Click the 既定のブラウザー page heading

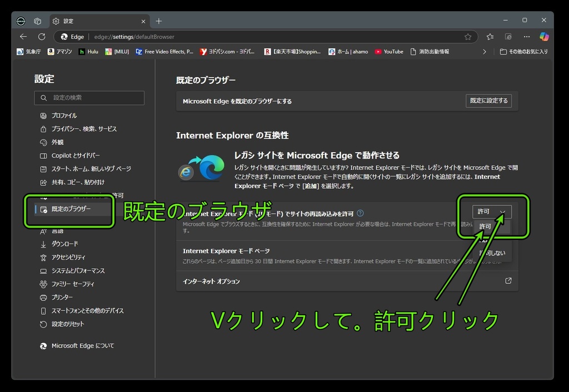tap(206, 80)
